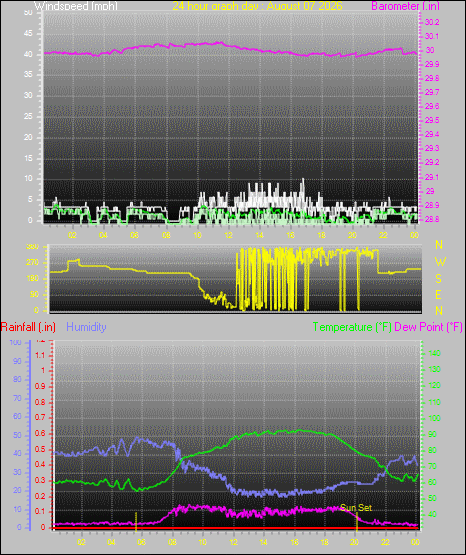This screenshot has width=466, height=555.
Task: Click the 140 value on the temperature axis
Action: click(435, 353)
